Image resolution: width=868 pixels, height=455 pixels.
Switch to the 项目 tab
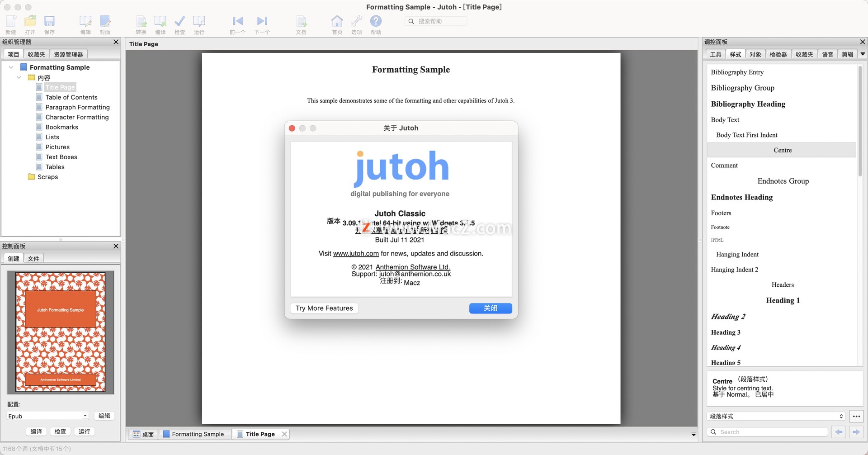click(14, 54)
